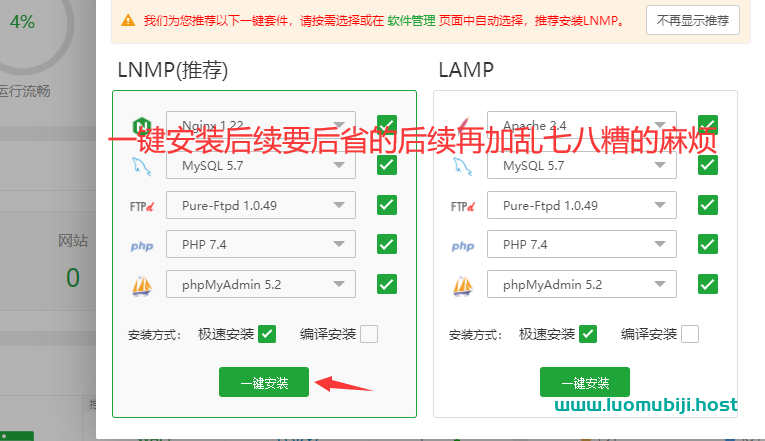Click 运行流畅 status text in background
The height and width of the screenshot is (441, 765).
coord(24,91)
